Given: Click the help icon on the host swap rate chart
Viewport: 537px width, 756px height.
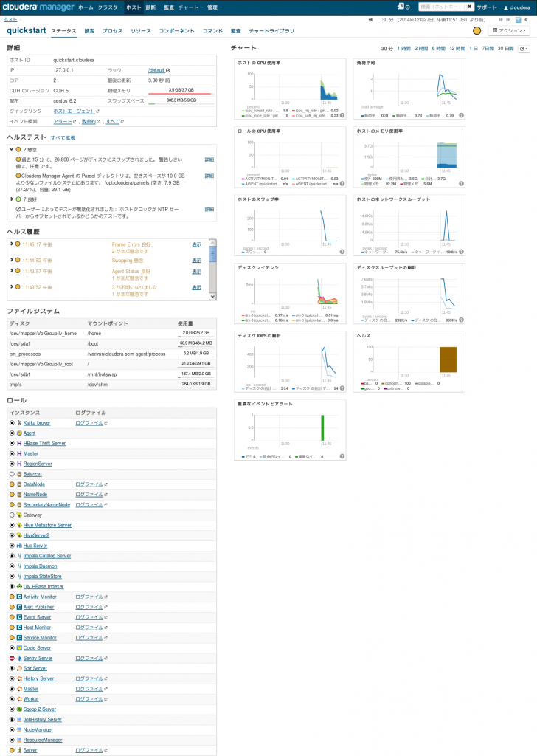Looking at the screenshot, I should pos(342,252).
